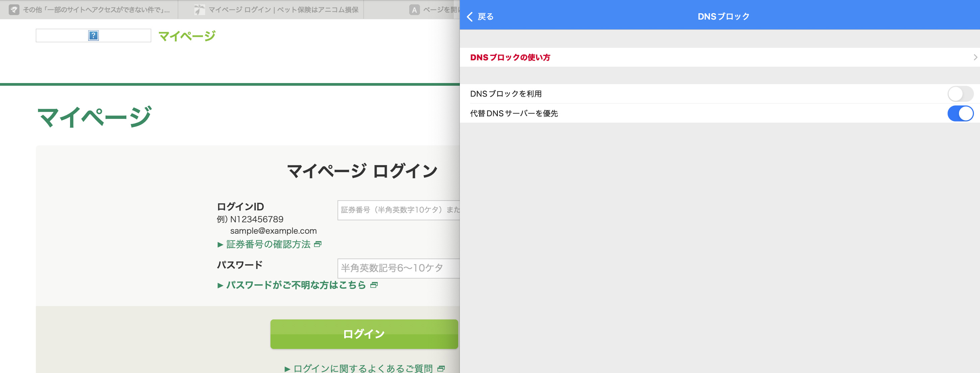Screen dimensions: 980x373
Task: Switch to the その他 一部のサイト tab
Action: (96, 10)
